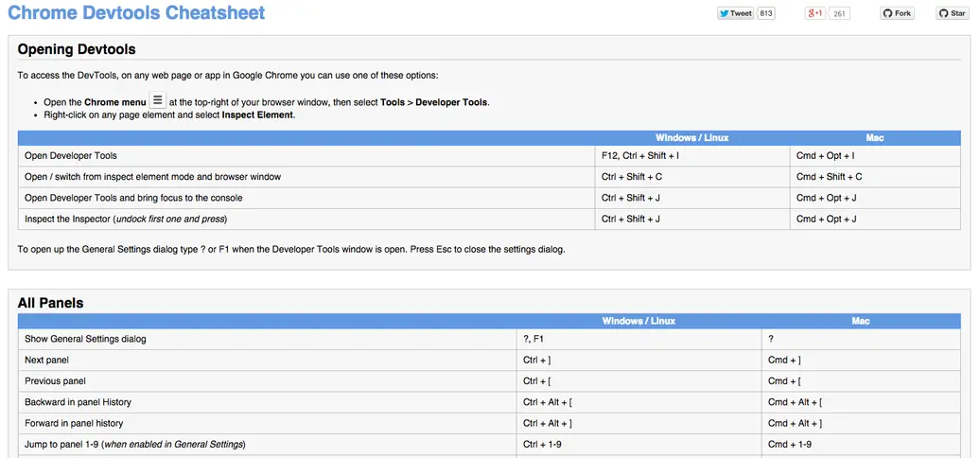The width and height of the screenshot is (980, 458).
Task: Click the Ctrl + Alt + [ shortcut cell
Action: click(x=548, y=402)
